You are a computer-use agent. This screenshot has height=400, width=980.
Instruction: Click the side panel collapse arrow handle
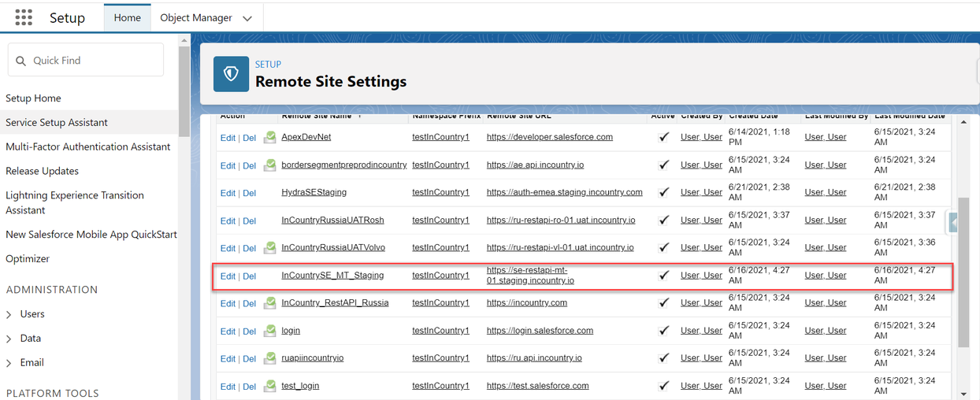953,223
